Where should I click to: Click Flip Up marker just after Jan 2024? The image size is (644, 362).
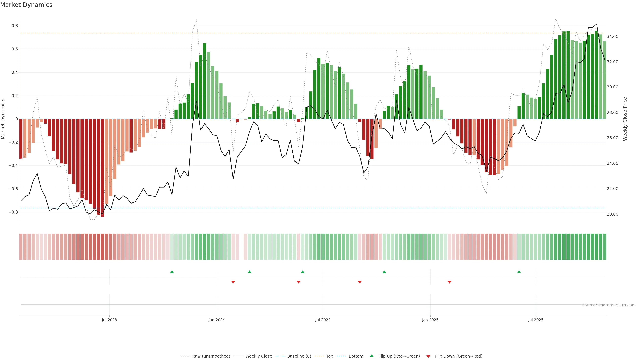coord(250,272)
